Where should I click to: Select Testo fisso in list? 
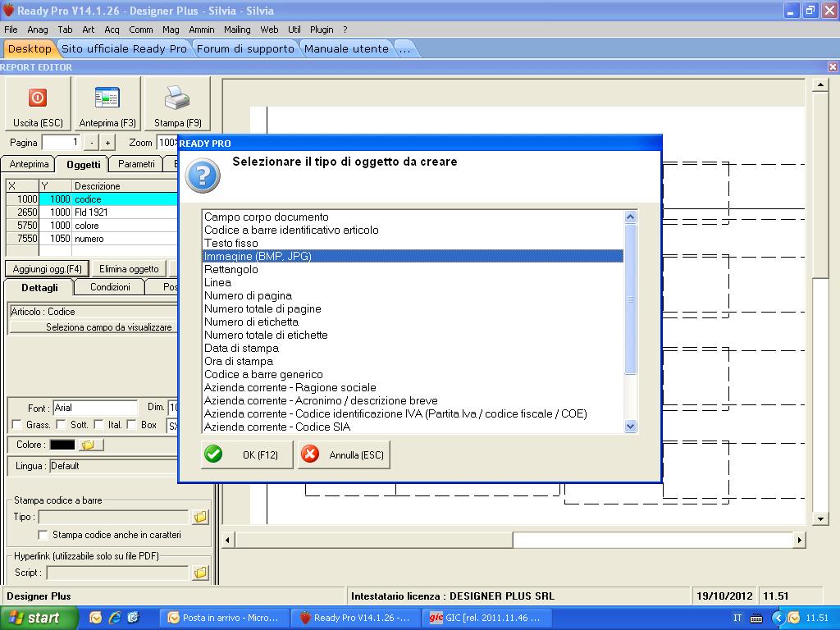click(x=413, y=243)
